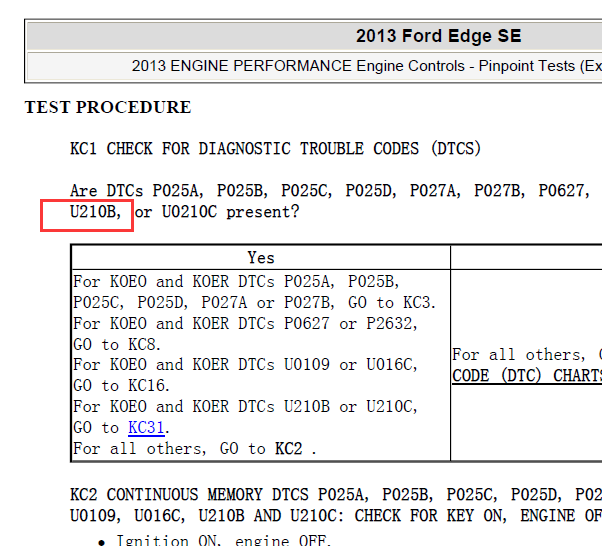Click the '2013 Ford Edge SE' title
The height and width of the screenshot is (546, 602).
(438, 36)
